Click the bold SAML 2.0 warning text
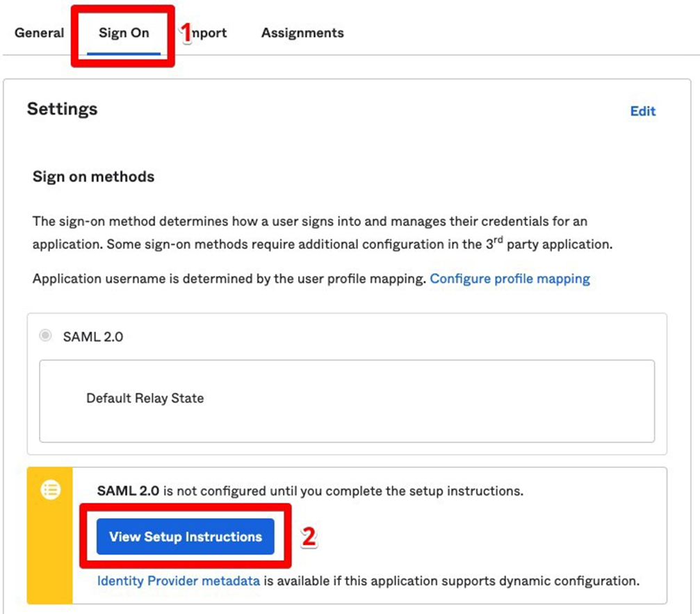The image size is (700, 614). pos(127,491)
